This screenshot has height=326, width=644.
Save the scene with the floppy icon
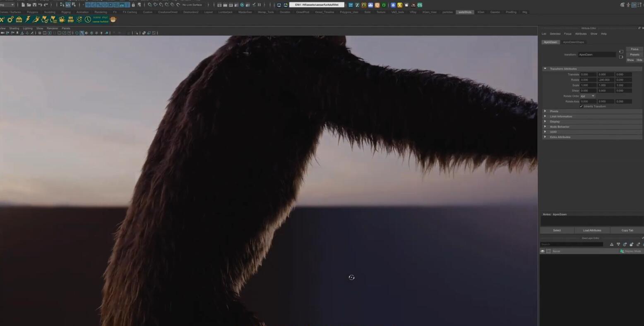coord(34,5)
